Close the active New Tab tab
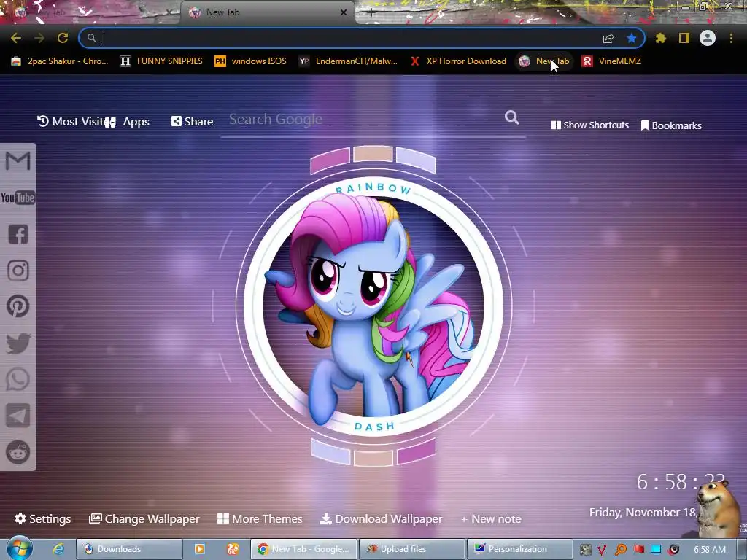The width and height of the screenshot is (747, 560). pyautogui.click(x=344, y=12)
